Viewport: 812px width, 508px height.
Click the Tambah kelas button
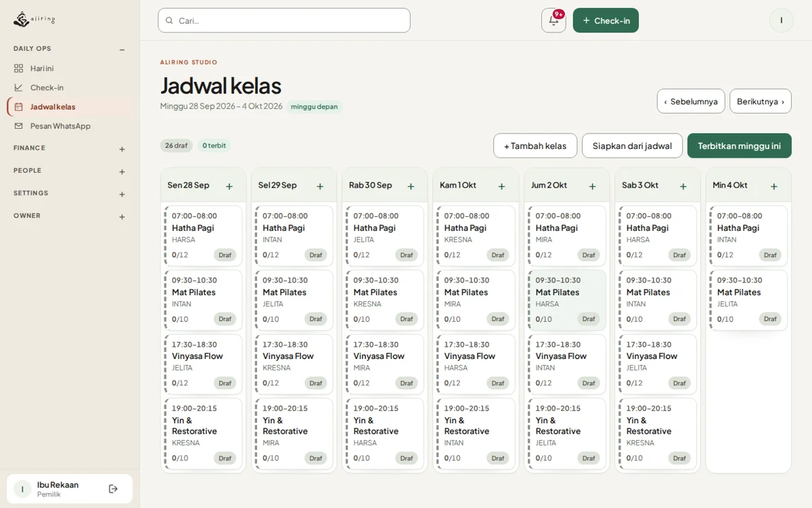tap(535, 146)
